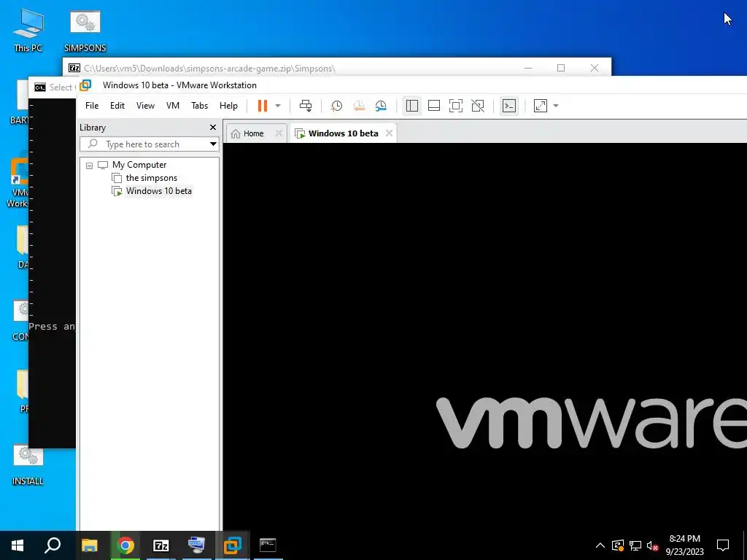The height and width of the screenshot is (560, 747).
Task: Toggle the thumbnail bar view icon
Action: coord(434,106)
